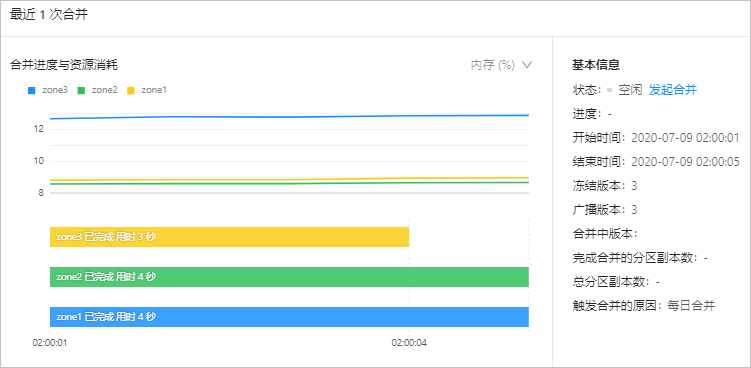
Task: Click the 02:00:01 timeline label
Action: pyautogui.click(x=50, y=343)
